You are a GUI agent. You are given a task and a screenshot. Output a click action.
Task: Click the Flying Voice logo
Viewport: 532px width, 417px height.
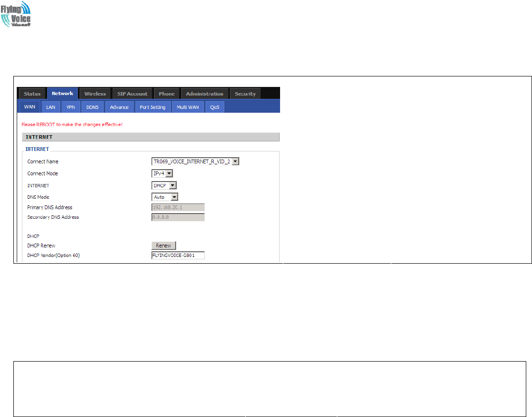pyautogui.click(x=16, y=14)
